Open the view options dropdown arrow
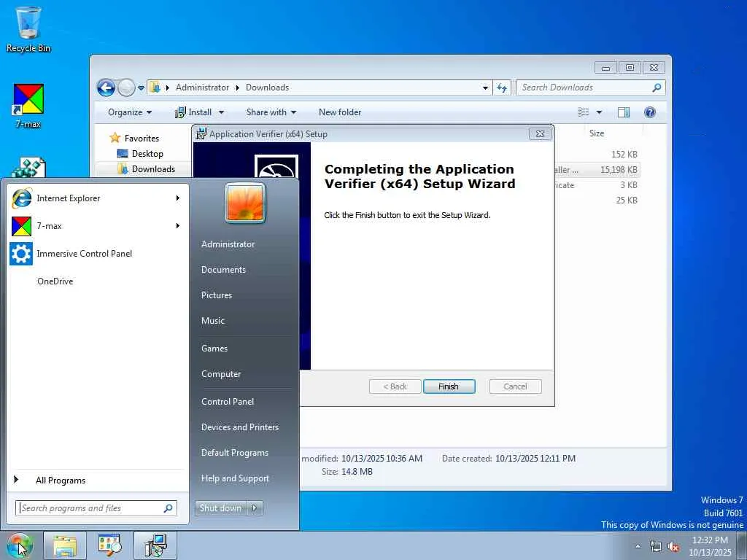The image size is (747, 560). click(x=600, y=112)
